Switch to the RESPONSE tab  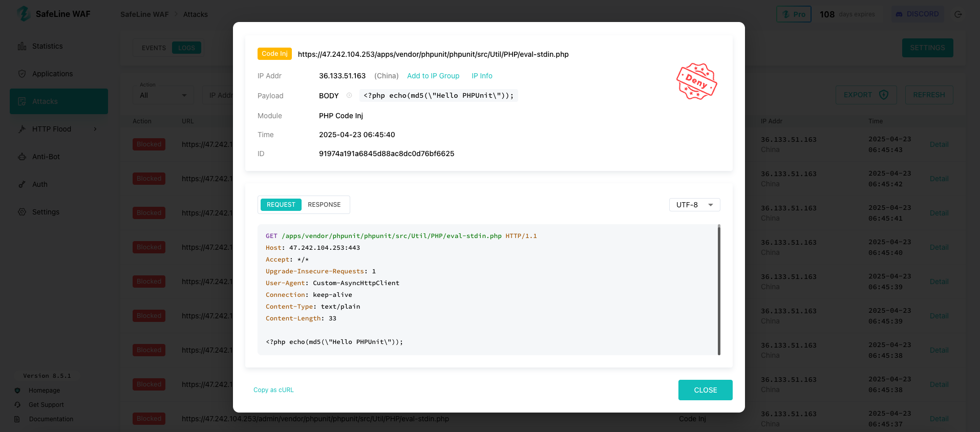[324, 205]
